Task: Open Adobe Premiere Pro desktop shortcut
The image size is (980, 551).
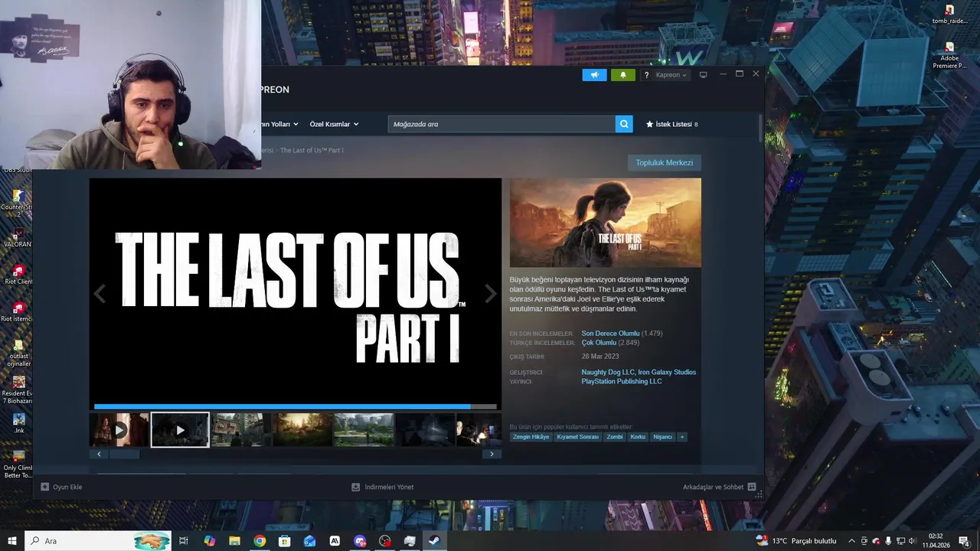Action: 949,57
